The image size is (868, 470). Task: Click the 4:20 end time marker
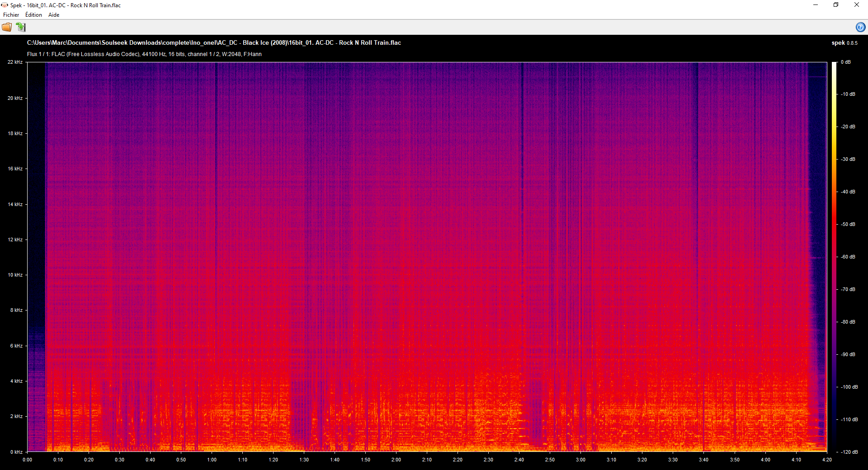tap(826, 460)
